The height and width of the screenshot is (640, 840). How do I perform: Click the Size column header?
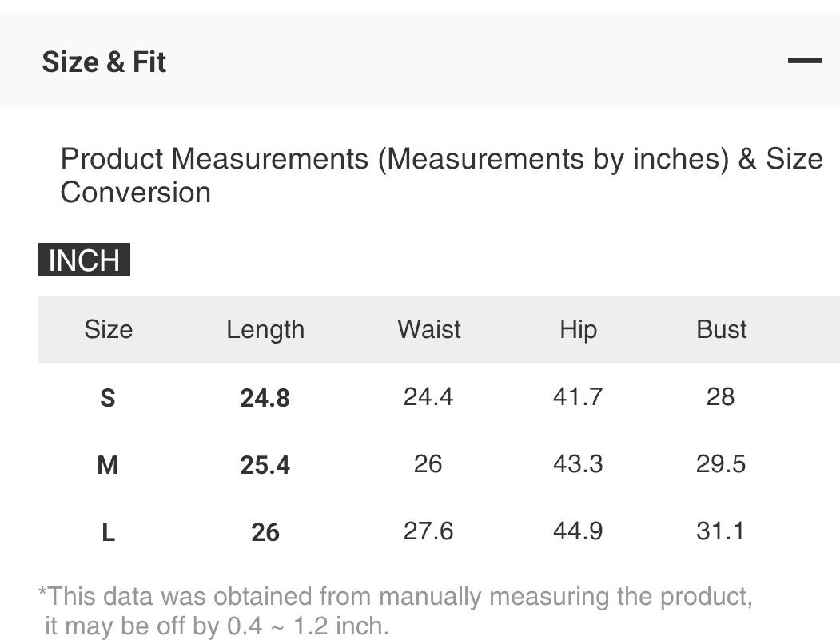108,329
